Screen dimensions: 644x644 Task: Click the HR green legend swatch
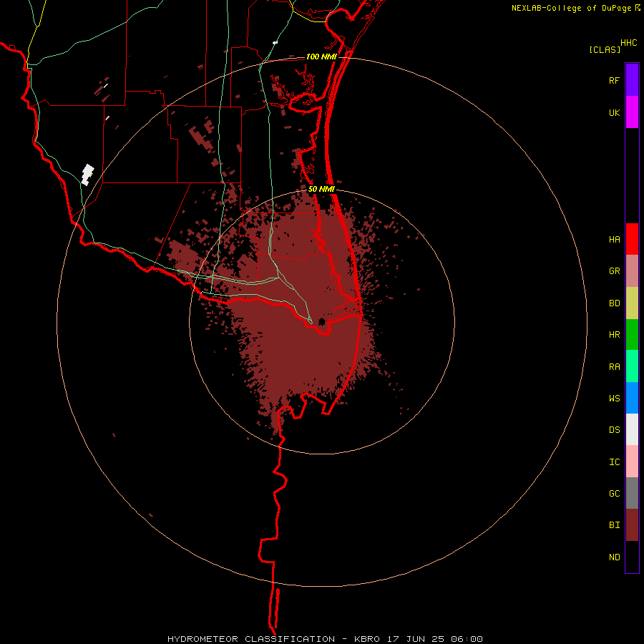(632, 335)
